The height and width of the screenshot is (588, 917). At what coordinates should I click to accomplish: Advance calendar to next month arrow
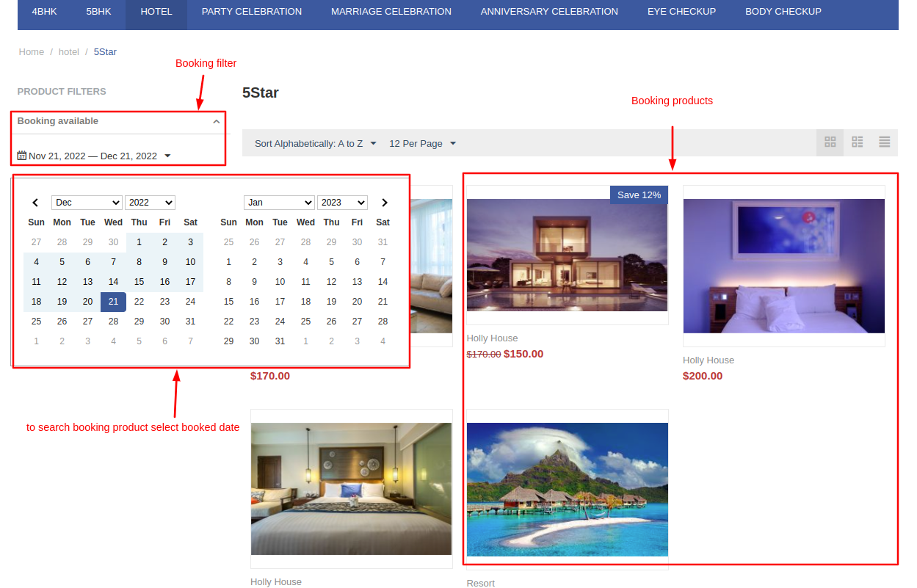coord(384,203)
